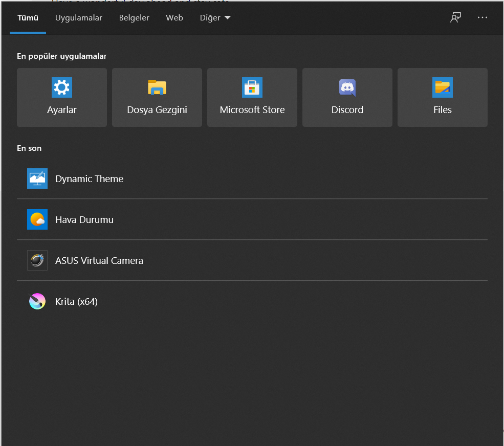504x446 pixels.
Task: Switch to the Belgeler tab
Action: click(134, 18)
